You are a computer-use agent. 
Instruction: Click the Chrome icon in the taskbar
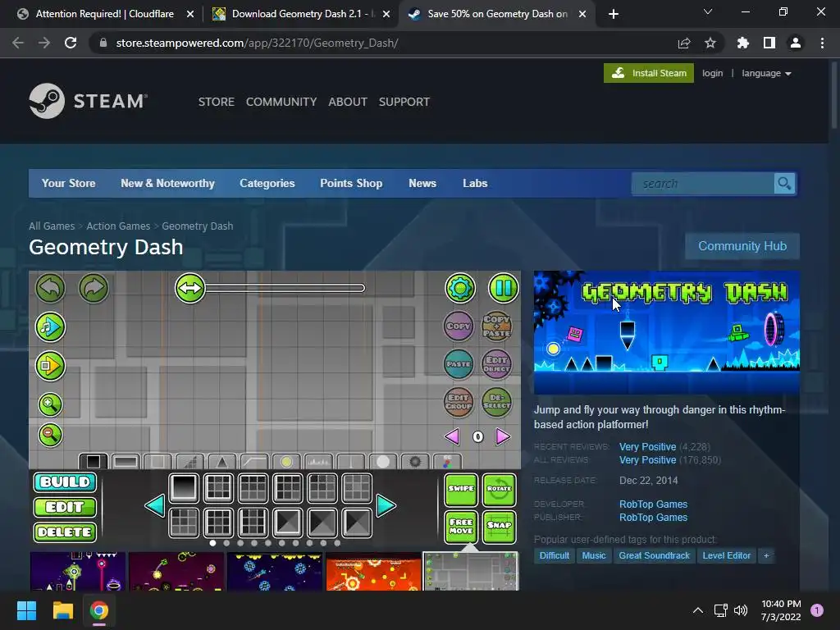tap(99, 610)
